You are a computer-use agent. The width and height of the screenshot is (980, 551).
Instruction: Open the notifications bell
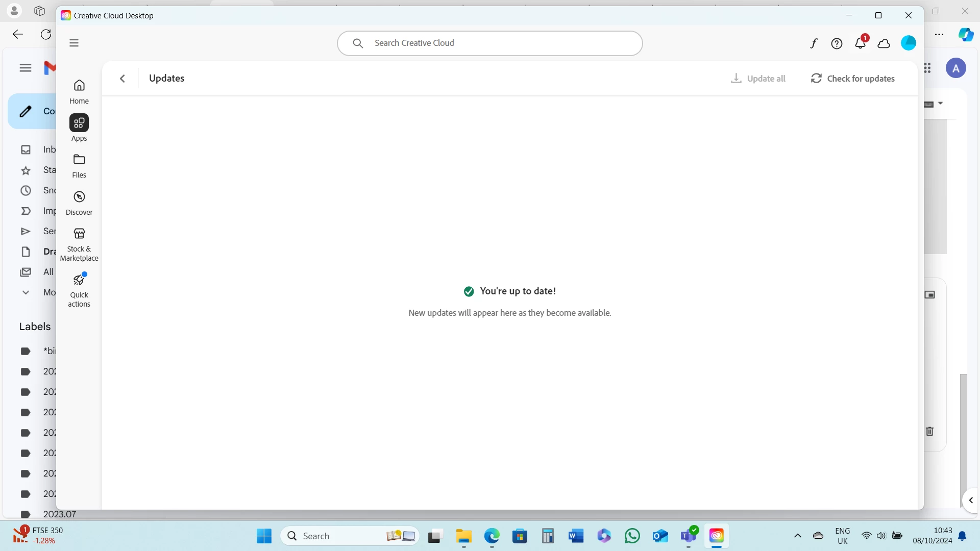(860, 43)
